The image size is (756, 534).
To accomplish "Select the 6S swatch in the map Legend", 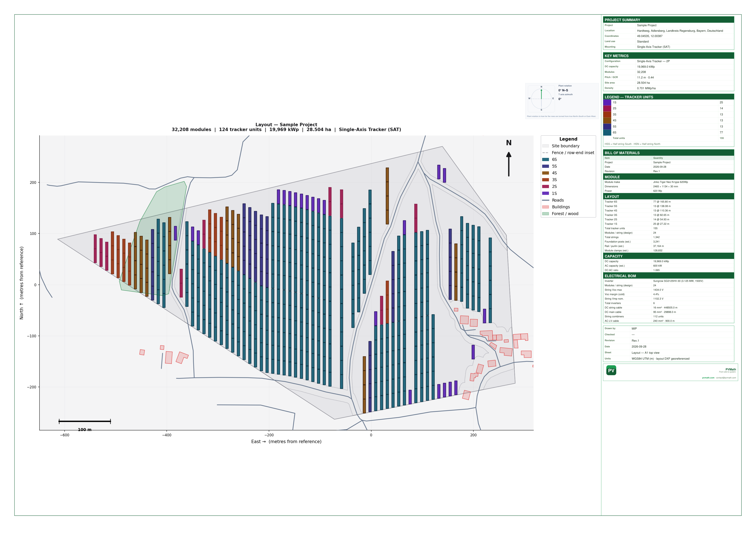I will tap(546, 159).
